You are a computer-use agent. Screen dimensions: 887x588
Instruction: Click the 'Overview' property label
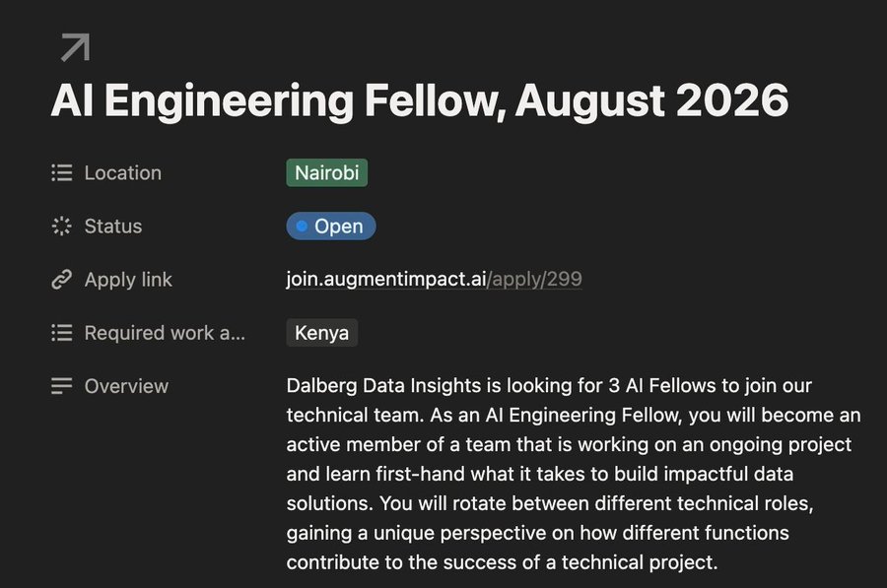(x=126, y=386)
